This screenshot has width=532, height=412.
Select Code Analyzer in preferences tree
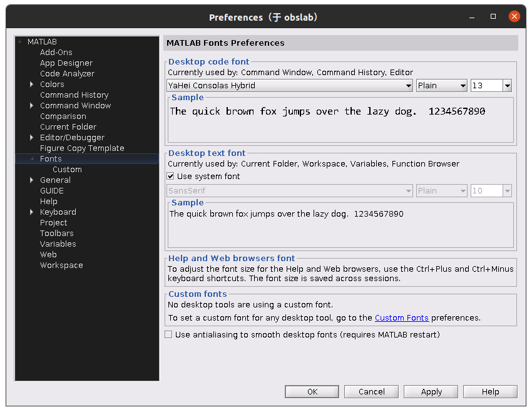click(x=67, y=74)
